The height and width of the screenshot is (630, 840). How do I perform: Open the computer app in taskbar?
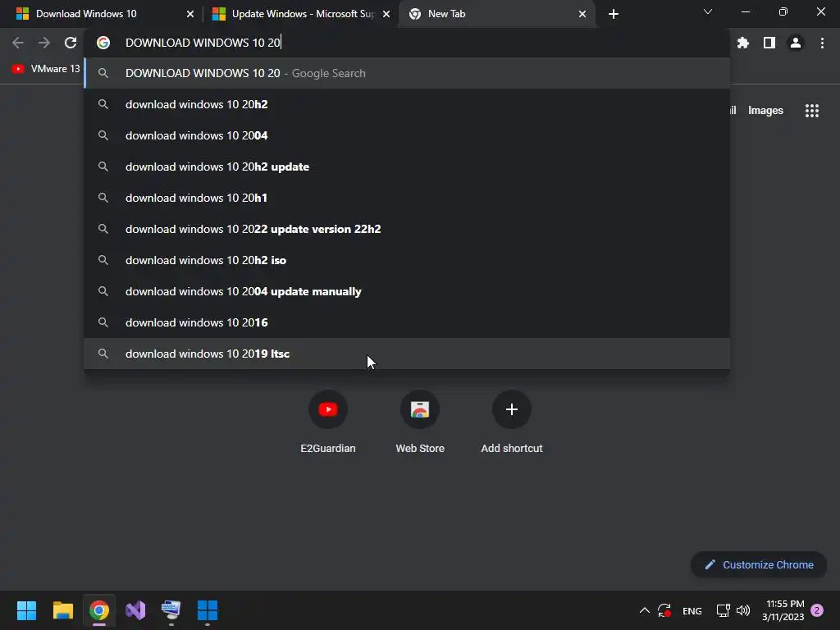click(x=171, y=610)
